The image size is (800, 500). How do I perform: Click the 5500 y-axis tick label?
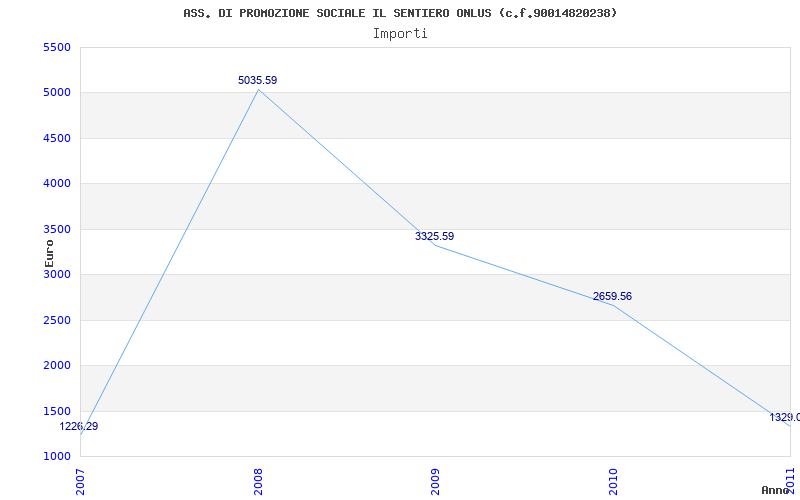pos(56,47)
